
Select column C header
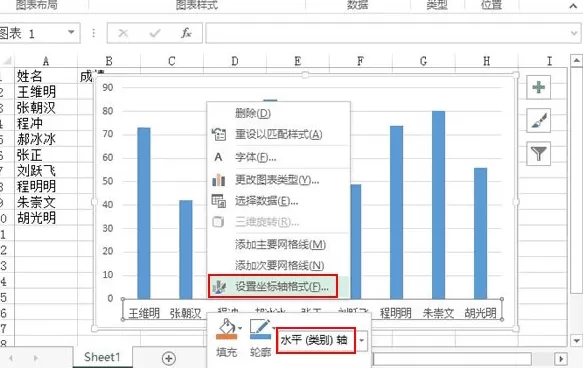coord(172,61)
